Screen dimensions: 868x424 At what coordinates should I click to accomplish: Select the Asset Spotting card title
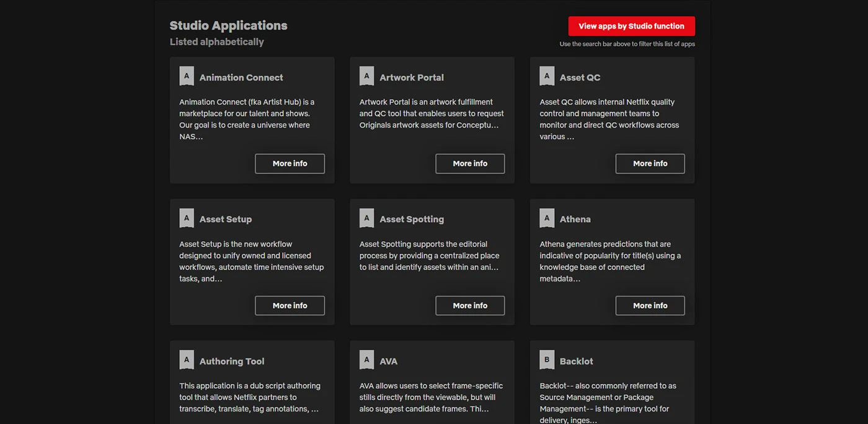point(412,219)
